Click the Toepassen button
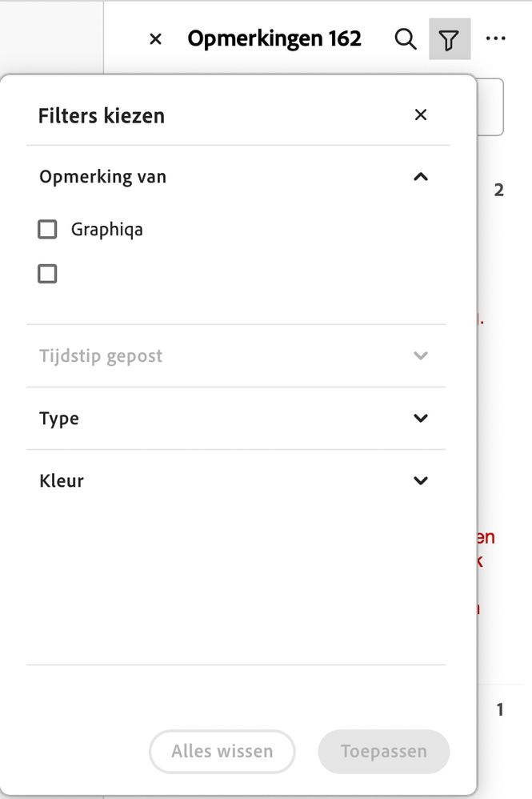532x799 pixels. (384, 752)
